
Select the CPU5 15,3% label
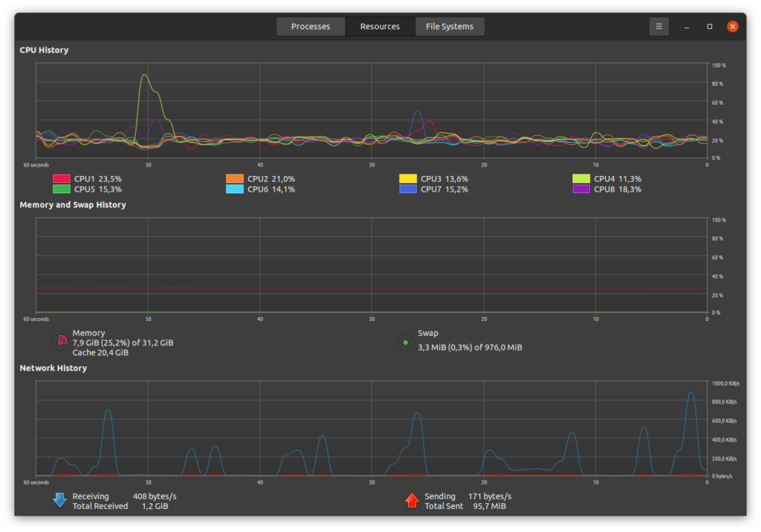98,189
